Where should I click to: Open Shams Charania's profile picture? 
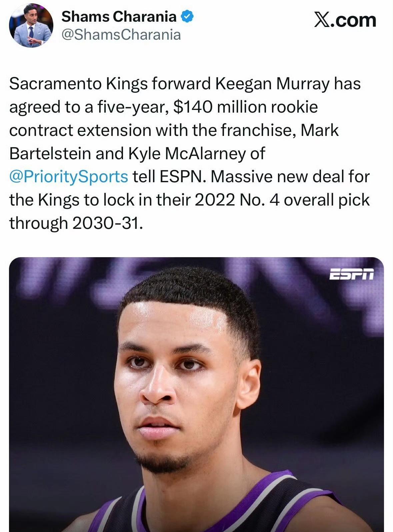(31, 26)
